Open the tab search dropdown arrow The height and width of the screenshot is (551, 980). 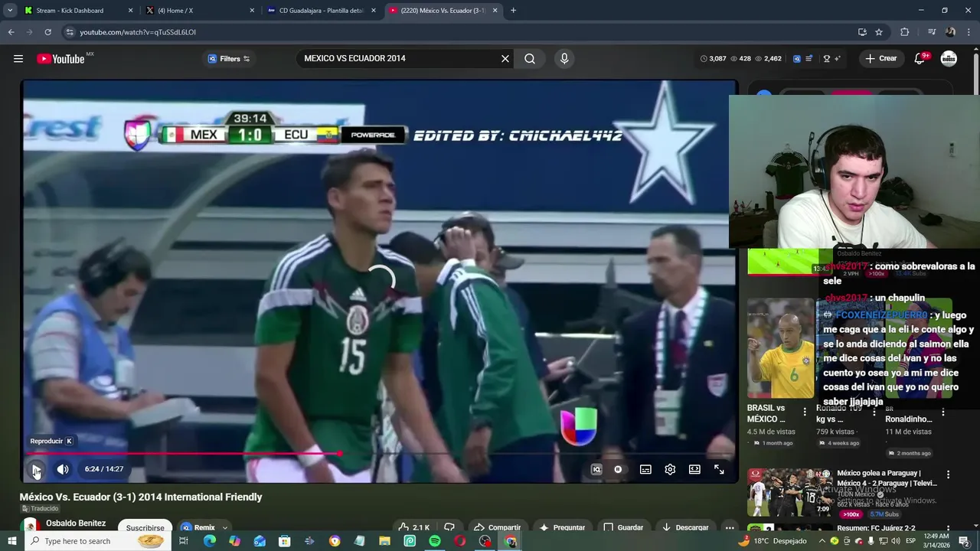9,11
